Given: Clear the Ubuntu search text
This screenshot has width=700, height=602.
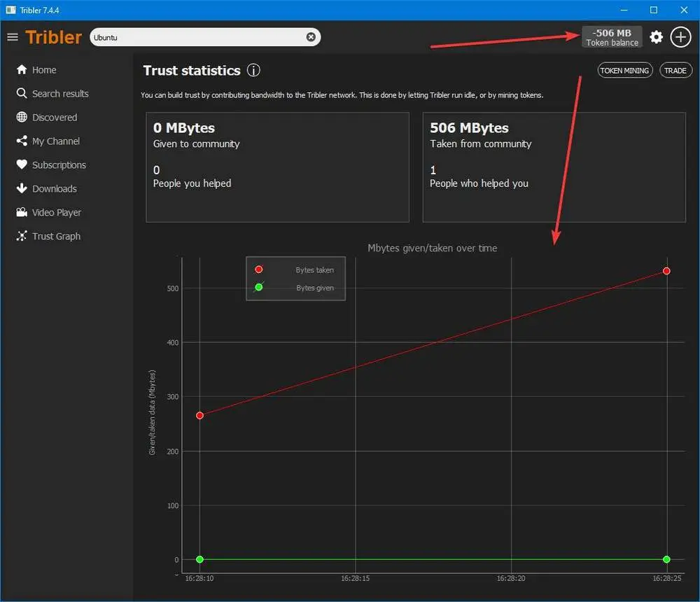Looking at the screenshot, I should point(311,37).
